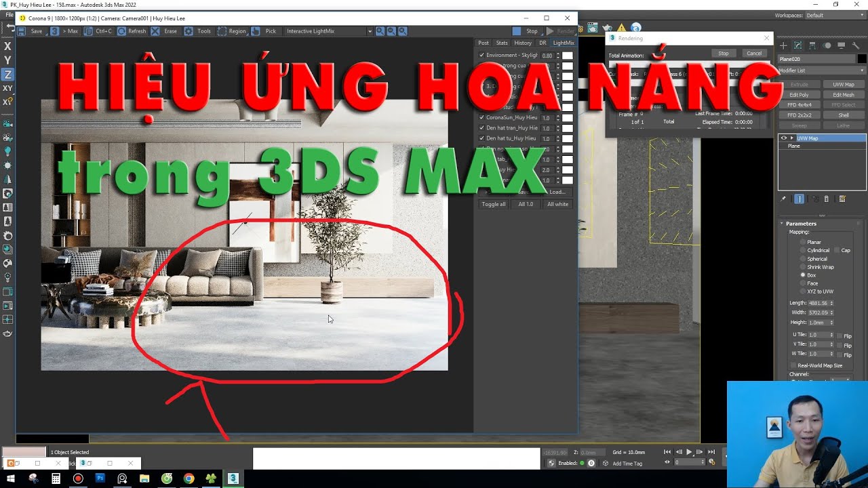Open configure modifier sets icon
Screen dimensions: 868x488
(842, 199)
